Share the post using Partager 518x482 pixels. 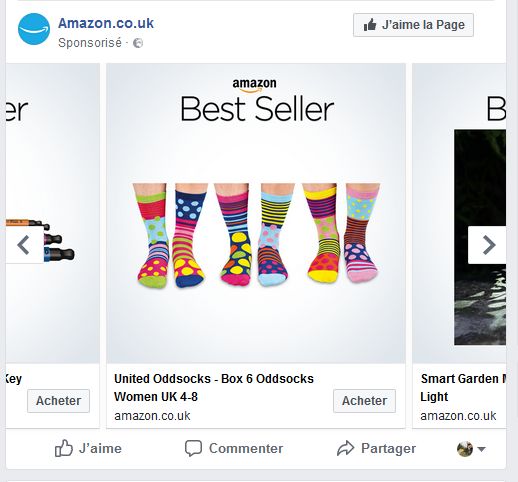tap(376, 448)
